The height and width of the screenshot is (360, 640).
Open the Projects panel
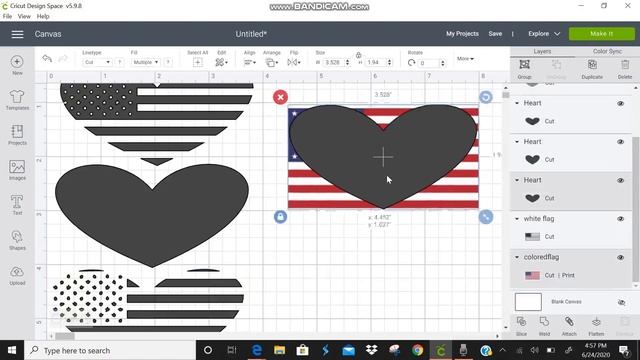(17, 135)
